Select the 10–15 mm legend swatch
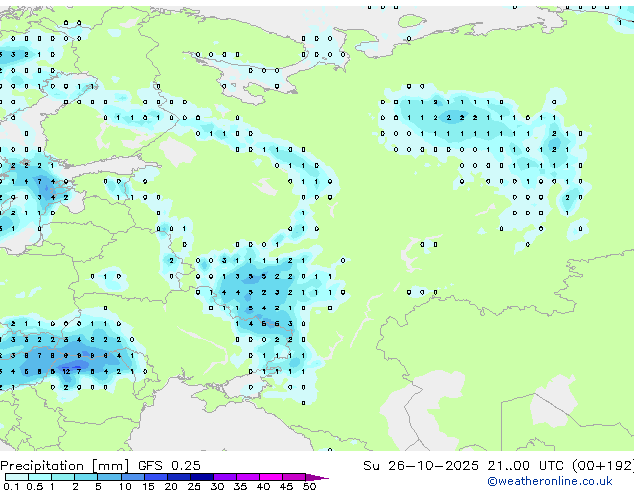Image resolution: width=634 pixels, height=490 pixels. [133, 477]
